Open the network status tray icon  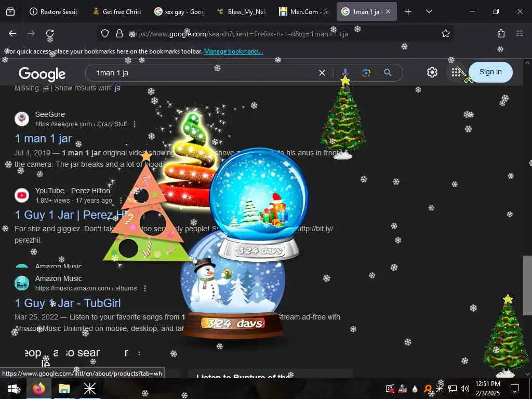(453, 389)
